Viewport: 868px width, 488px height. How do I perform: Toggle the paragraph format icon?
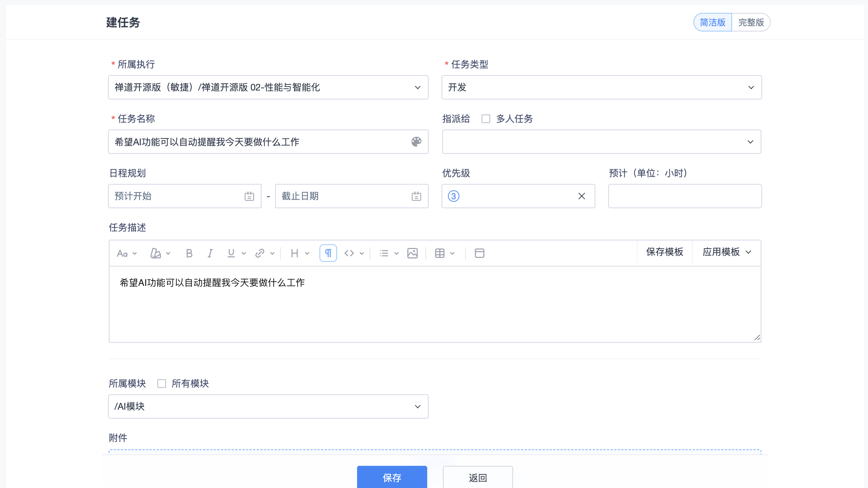(x=328, y=253)
